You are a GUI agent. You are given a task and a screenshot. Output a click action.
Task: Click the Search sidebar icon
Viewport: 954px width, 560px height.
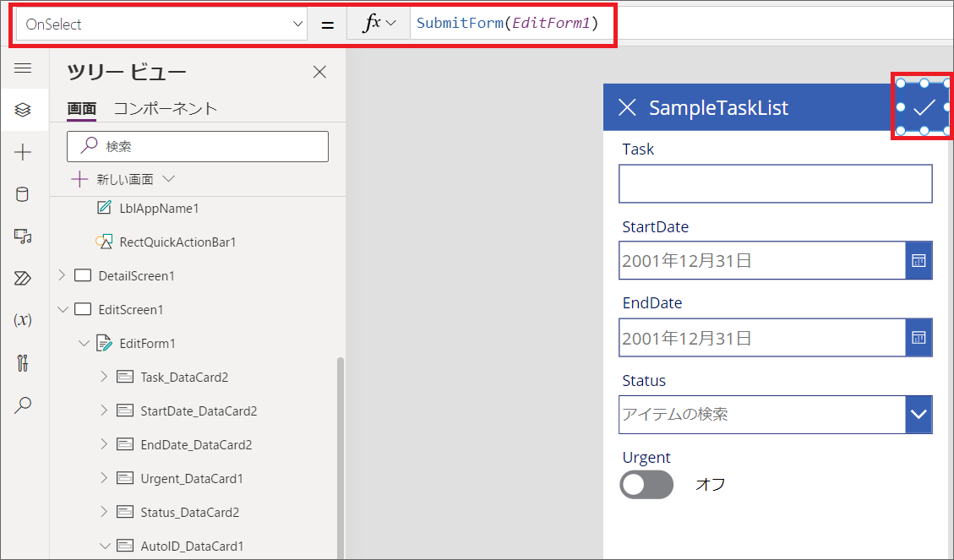(25, 405)
